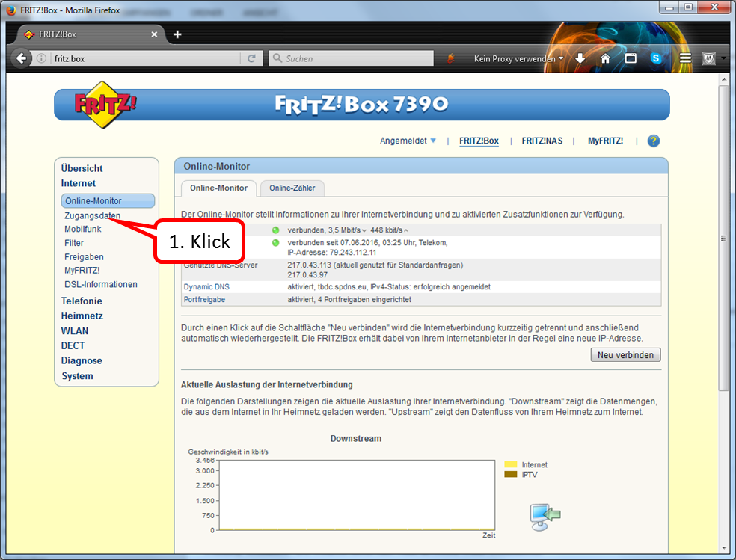
Task: Open a new tab with the plus button
Action: pyautogui.click(x=177, y=34)
